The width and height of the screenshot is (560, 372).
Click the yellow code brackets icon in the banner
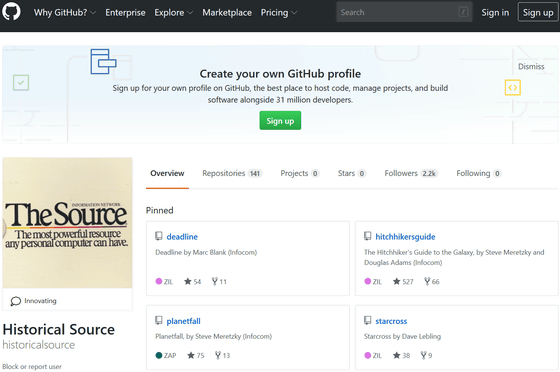click(x=512, y=87)
